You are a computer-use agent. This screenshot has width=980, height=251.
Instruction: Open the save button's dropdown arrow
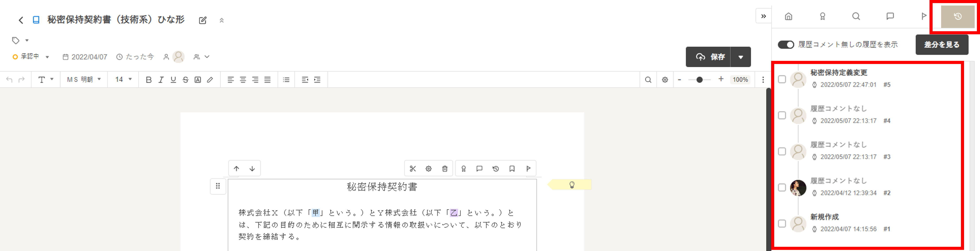click(x=741, y=57)
